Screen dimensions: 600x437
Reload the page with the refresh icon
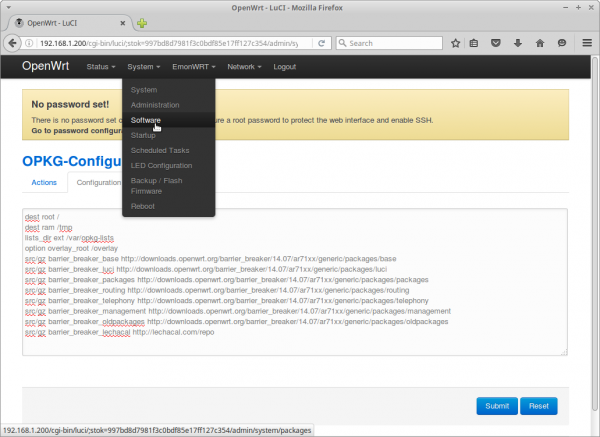coord(321,43)
